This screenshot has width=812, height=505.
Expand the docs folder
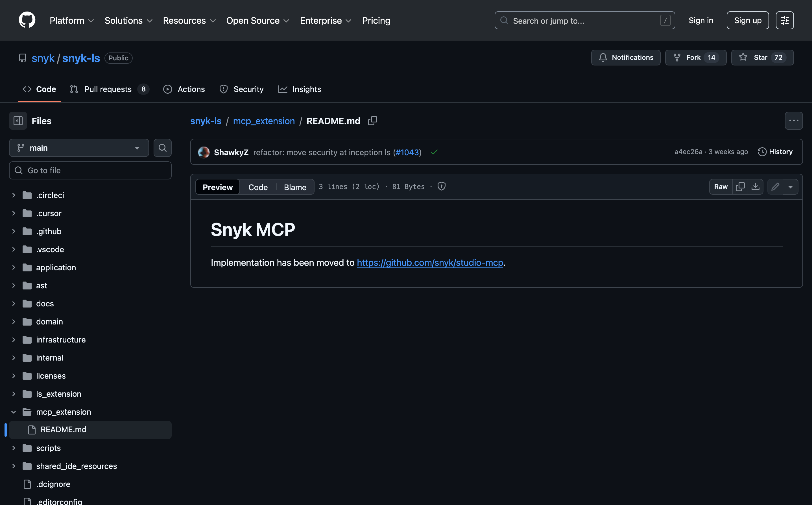tap(14, 304)
